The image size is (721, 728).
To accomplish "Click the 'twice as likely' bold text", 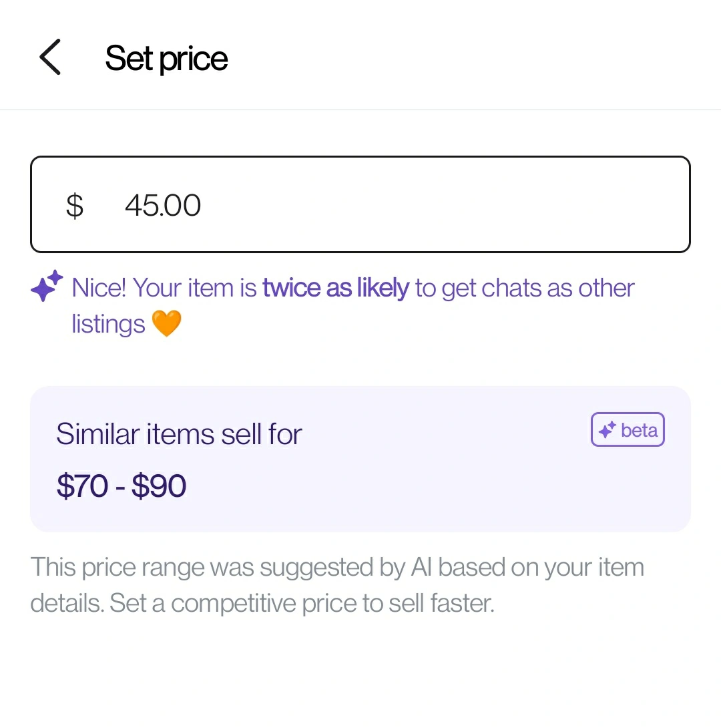I will click(x=336, y=288).
